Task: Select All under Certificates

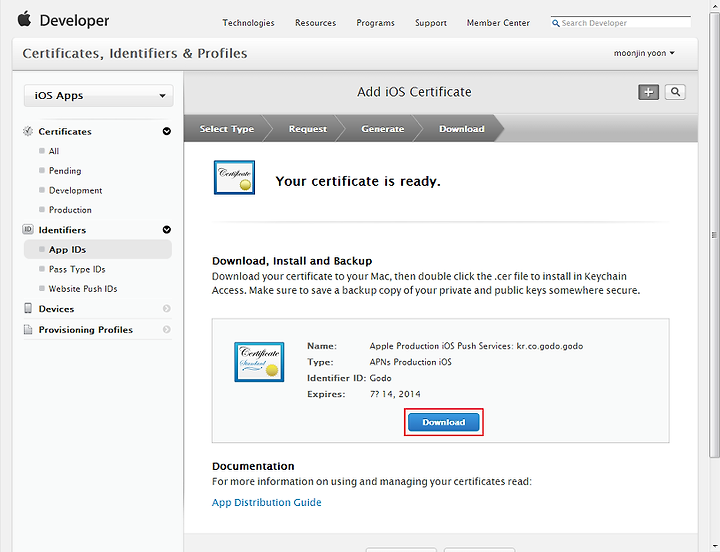Action: (x=54, y=151)
